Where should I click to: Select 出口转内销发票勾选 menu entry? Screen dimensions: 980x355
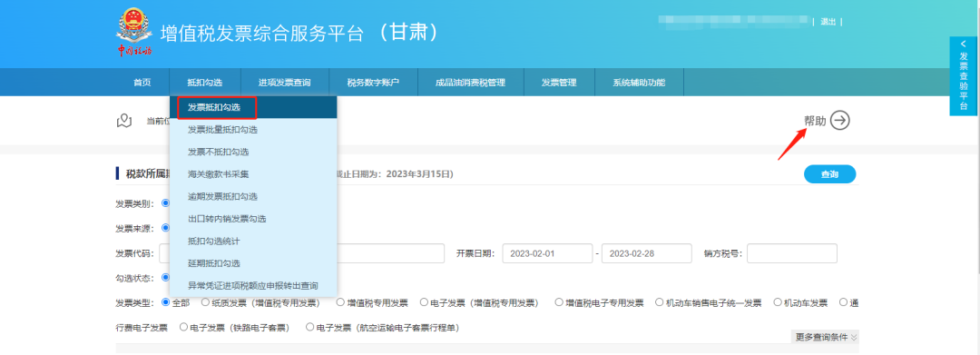tap(253, 219)
